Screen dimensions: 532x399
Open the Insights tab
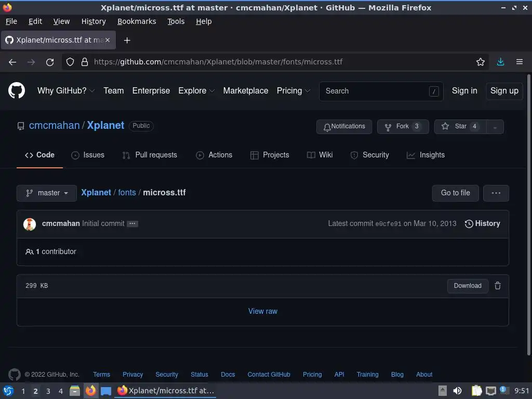point(425,155)
